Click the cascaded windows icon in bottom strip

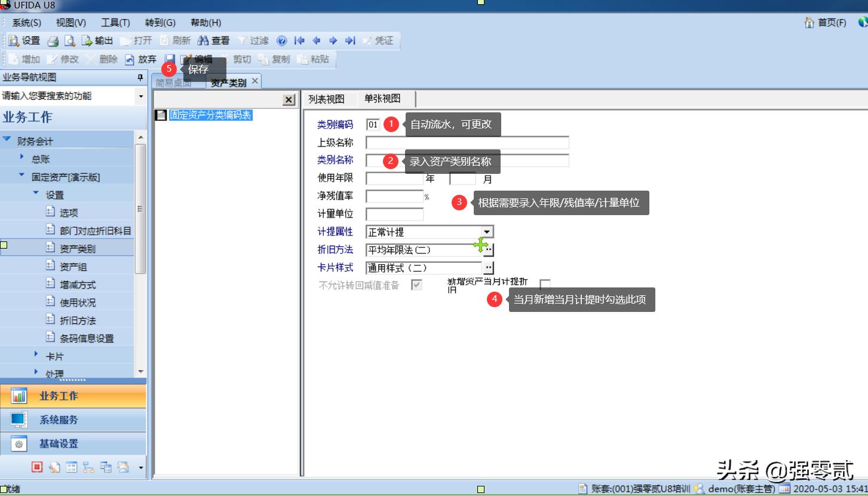tap(106, 467)
